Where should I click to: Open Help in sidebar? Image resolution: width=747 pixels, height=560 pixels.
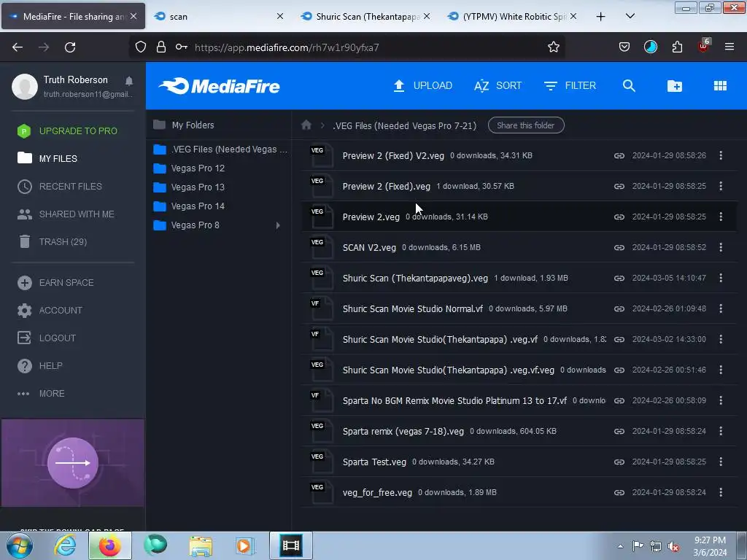[40, 366]
